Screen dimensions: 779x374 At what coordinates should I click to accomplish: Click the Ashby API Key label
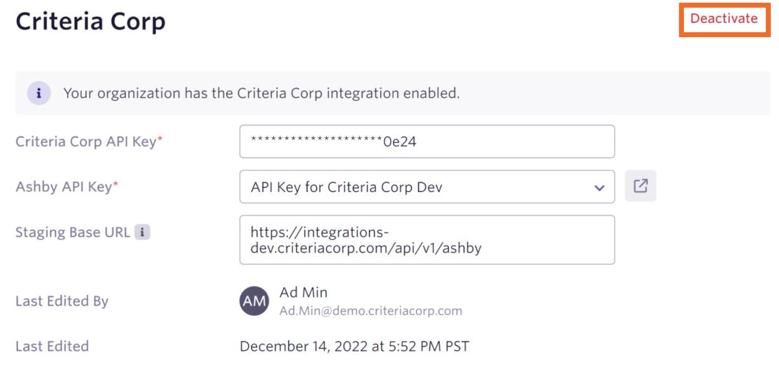tap(67, 187)
